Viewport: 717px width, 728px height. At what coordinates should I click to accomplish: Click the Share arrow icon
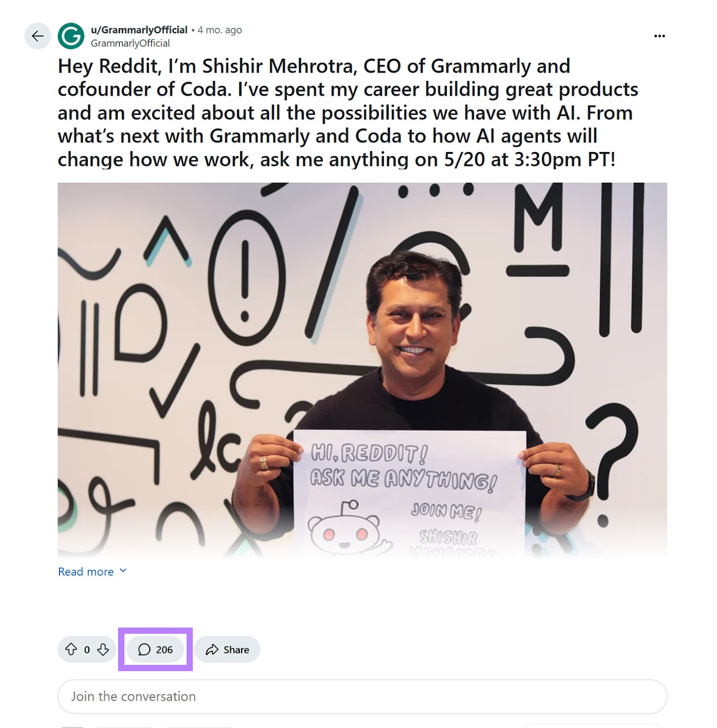tap(212, 650)
